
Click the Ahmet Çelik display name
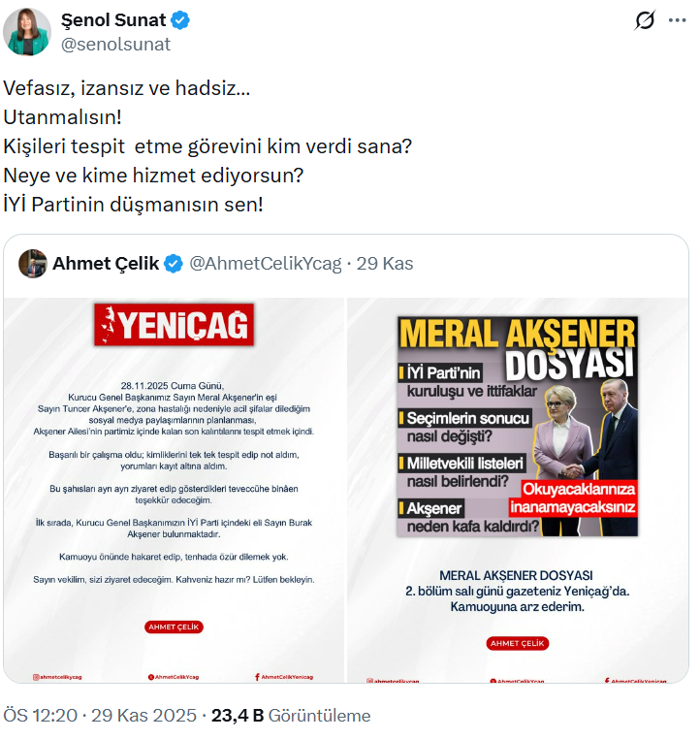click(106, 264)
